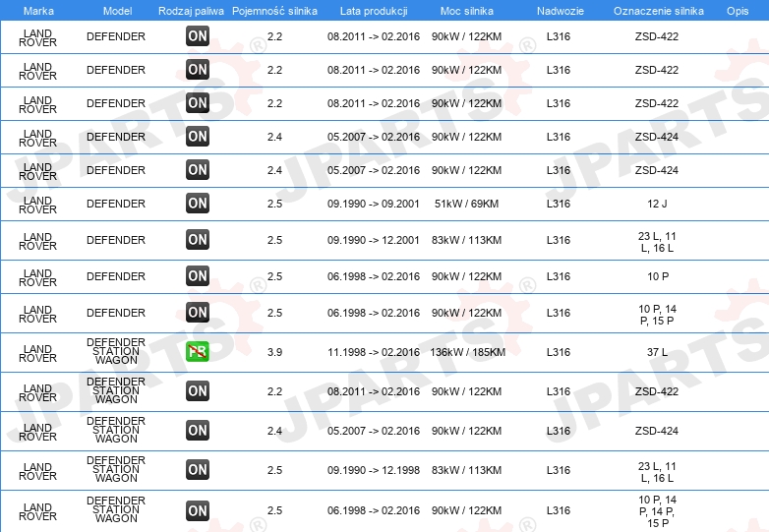This screenshot has width=769, height=532.
Task: Click the ON fuel icon in the row ending 12.2001
Action: (198, 240)
